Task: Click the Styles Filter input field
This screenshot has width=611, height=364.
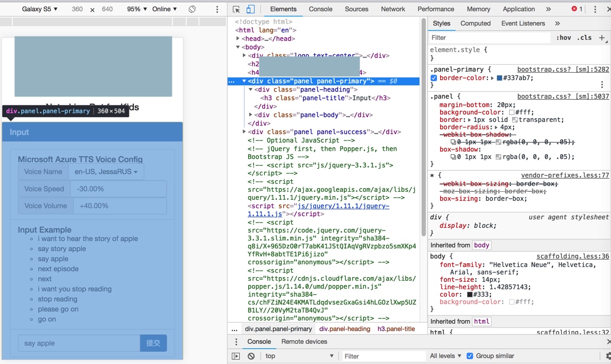Action: [489, 38]
